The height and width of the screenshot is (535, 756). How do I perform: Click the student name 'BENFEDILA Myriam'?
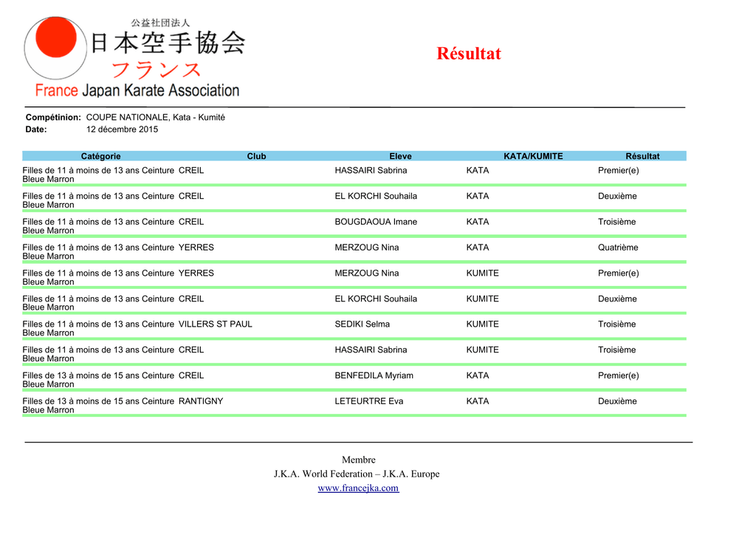(374, 375)
